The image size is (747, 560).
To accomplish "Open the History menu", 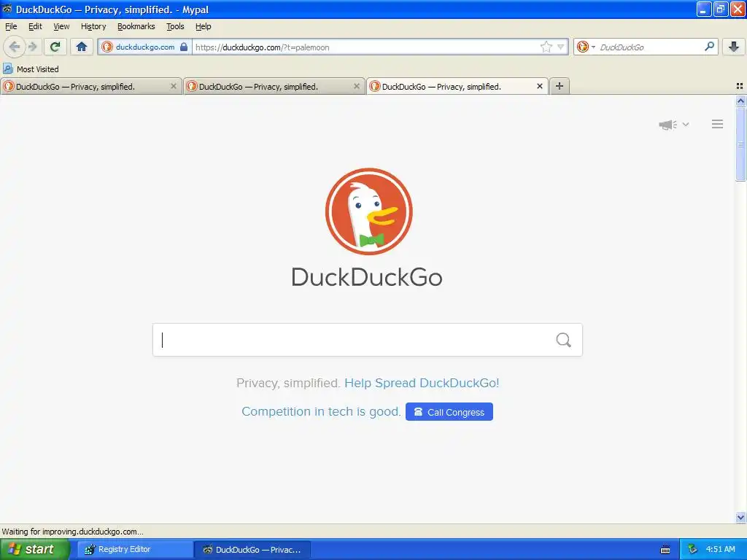I will coord(93,26).
